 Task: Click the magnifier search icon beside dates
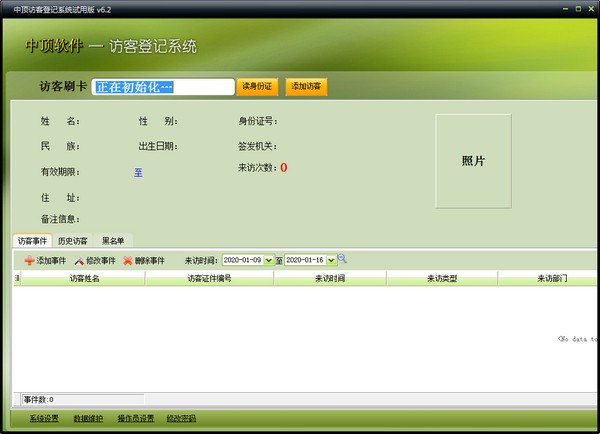(342, 259)
